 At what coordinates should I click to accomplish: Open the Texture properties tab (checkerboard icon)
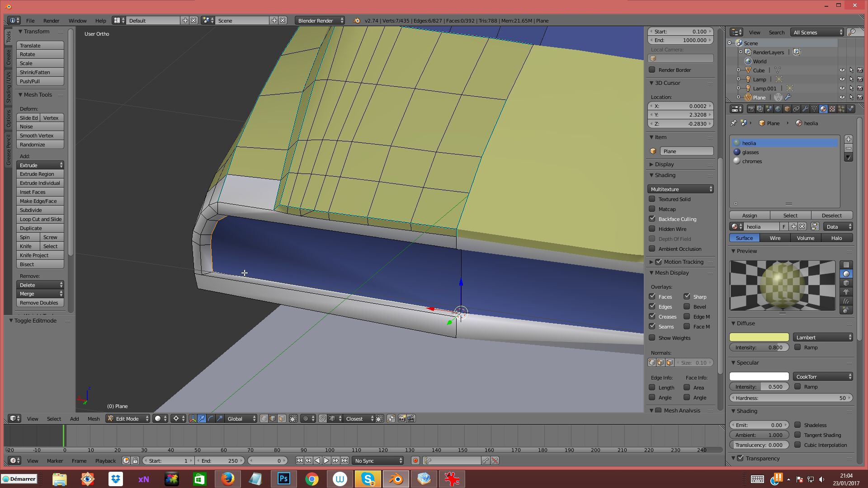click(832, 109)
